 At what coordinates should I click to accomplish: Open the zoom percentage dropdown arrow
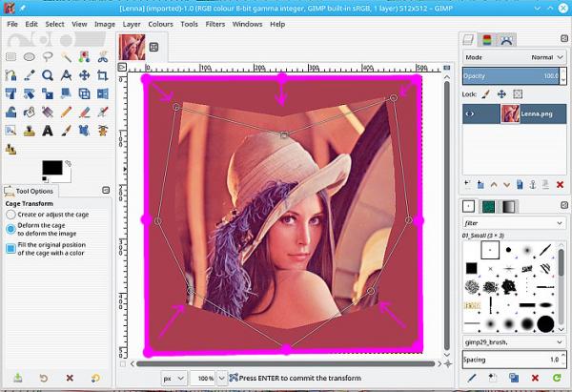(x=221, y=378)
